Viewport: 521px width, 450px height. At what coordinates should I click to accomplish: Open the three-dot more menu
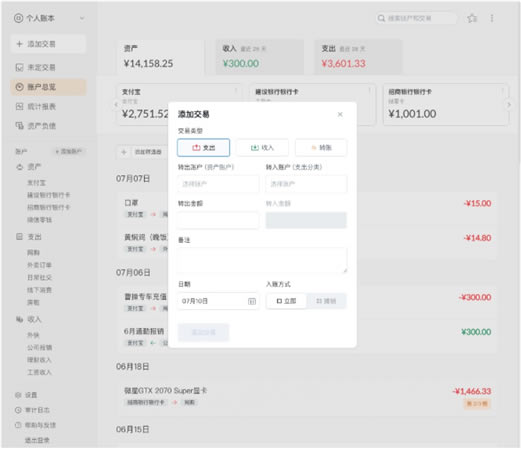coord(492,18)
